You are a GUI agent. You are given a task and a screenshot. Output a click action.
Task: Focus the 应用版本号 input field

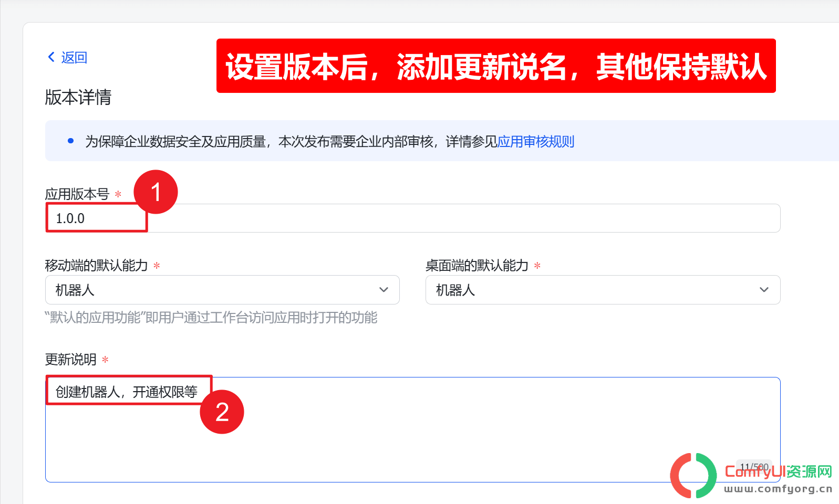click(x=413, y=218)
